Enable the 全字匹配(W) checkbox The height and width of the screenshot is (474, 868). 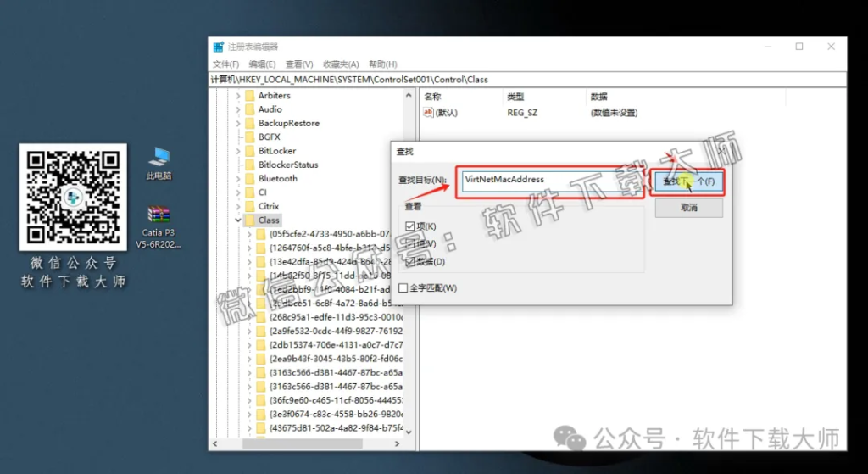[403, 288]
